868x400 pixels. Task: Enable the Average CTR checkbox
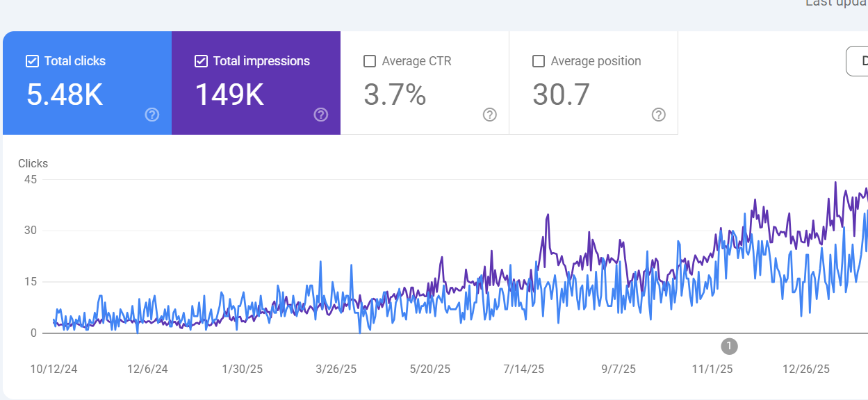pyautogui.click(x=370, y=61)
